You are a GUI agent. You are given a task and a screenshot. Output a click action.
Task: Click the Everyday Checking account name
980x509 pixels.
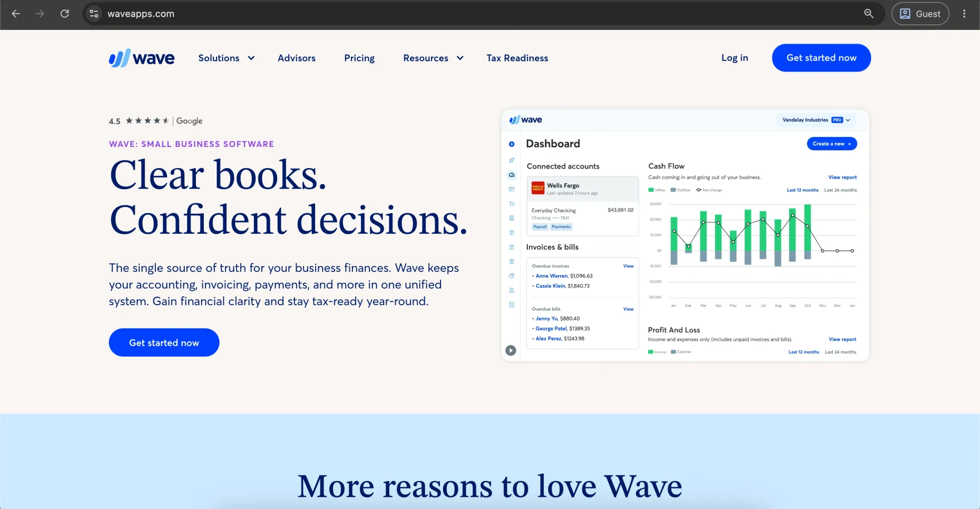coord(554,211)
